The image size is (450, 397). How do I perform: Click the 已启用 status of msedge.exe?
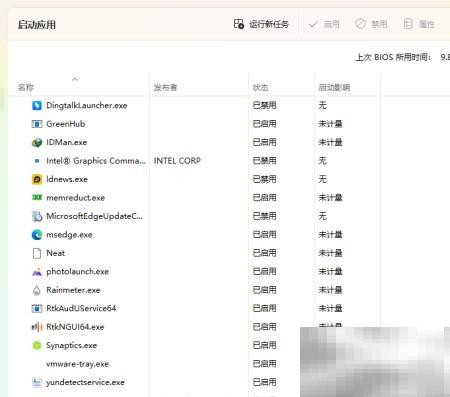(264, 235)
